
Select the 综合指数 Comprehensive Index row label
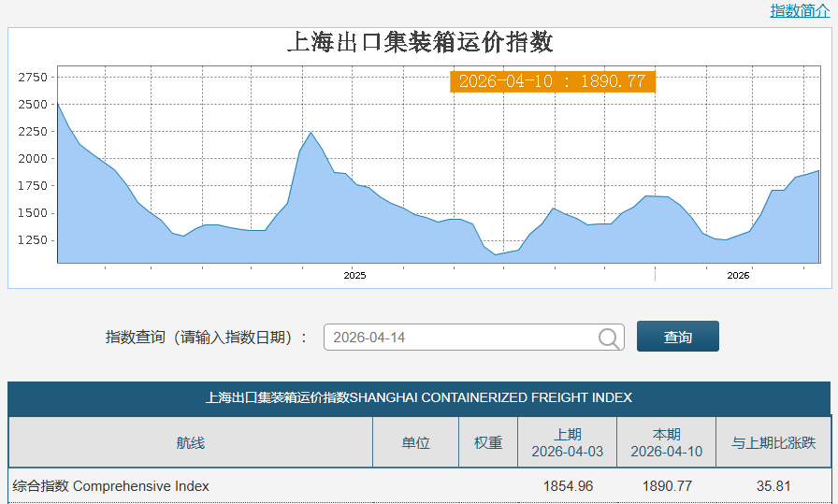click(x=111, y=486)
